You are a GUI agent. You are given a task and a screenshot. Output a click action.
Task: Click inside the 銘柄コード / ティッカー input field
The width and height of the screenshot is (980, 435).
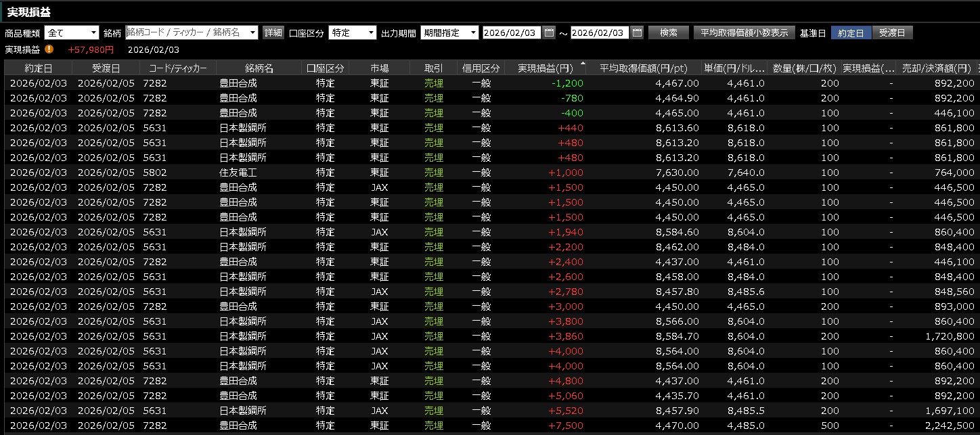tap(186, 32)
